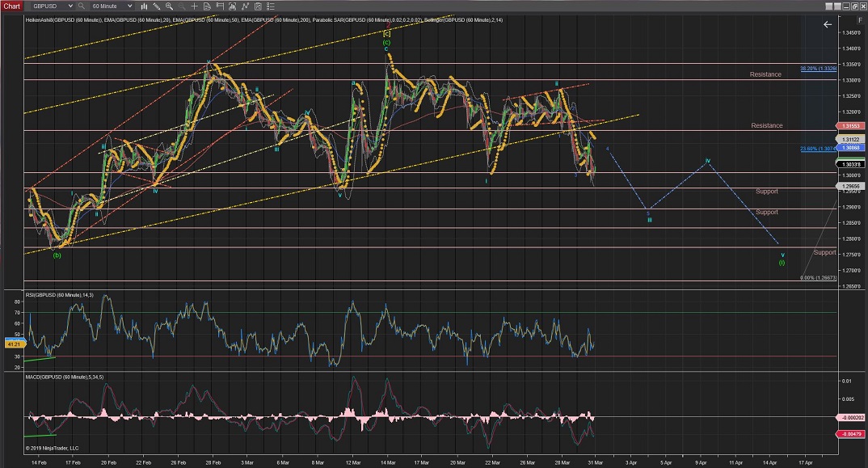Click the Parabolic SAR indicator label text
This screenshot has width=868, height=468.
click(366, 20)
